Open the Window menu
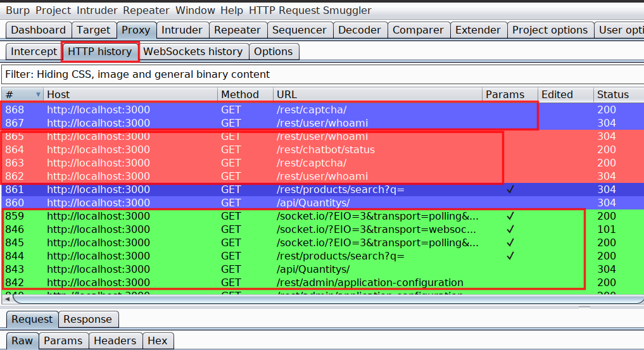 [x=195, y=10]
